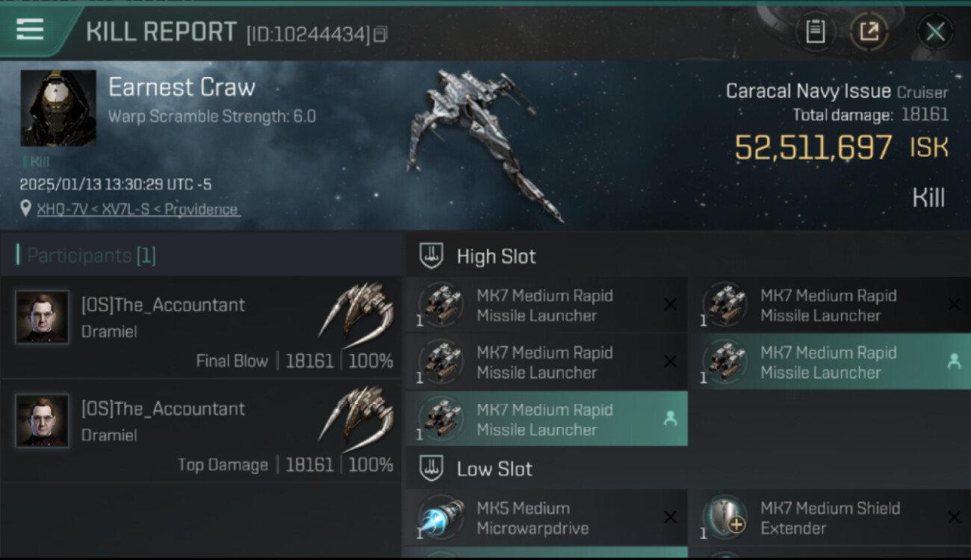Click the High Slot section icon
The height and width of the screenshot is (560, 971).
[x=432, y=256]
